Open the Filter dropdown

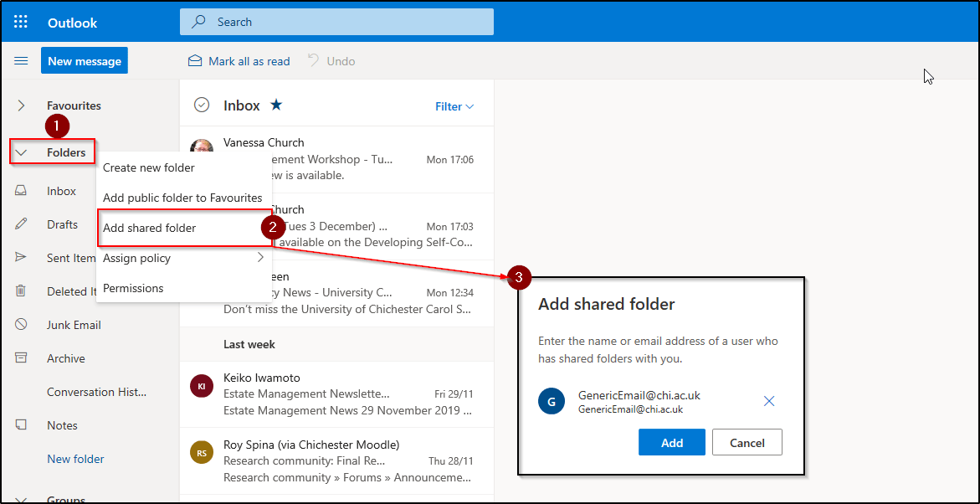tap(453, 106)
